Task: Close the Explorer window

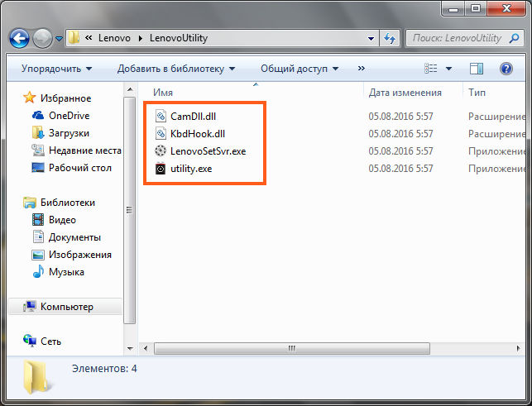Action: pyautogui.click(x=506, y=9)
